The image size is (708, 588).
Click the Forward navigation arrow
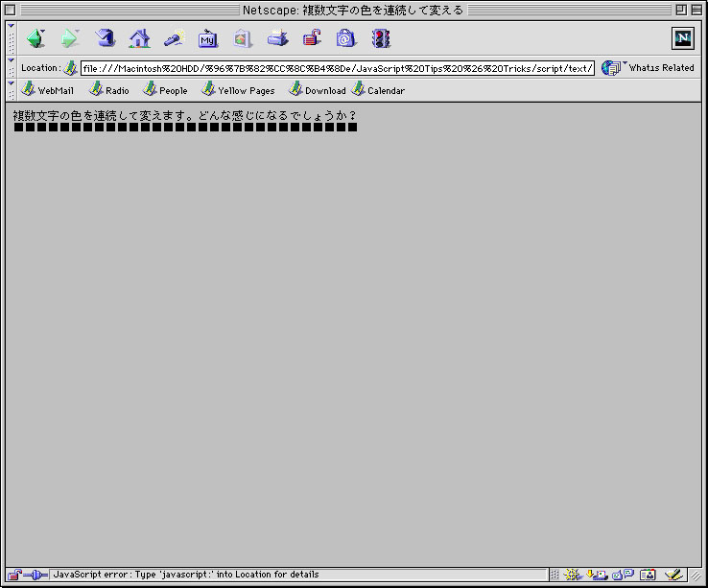click(70, 38)
